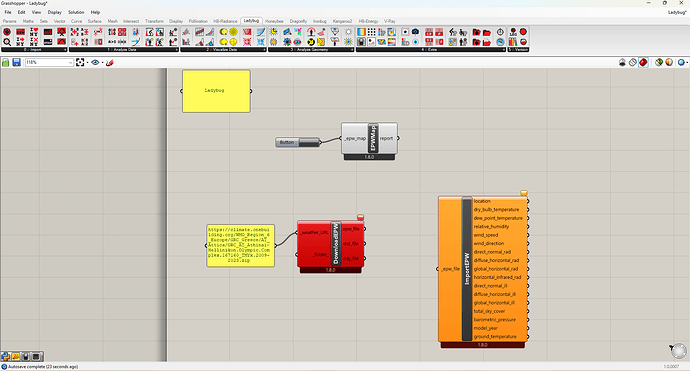
Task: Open dropdown arrow beside the eye icon
Action: point(103,62)
